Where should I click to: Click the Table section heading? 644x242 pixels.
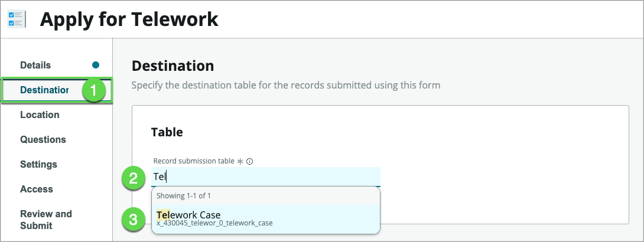point(167,132)
